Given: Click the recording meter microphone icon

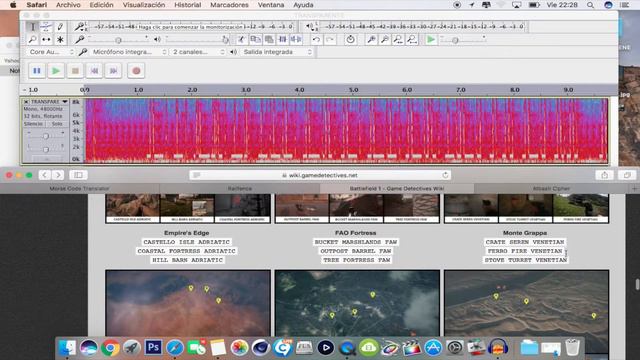Looking at the screenshot, I should pyautogui.click(x=79, y=27).
